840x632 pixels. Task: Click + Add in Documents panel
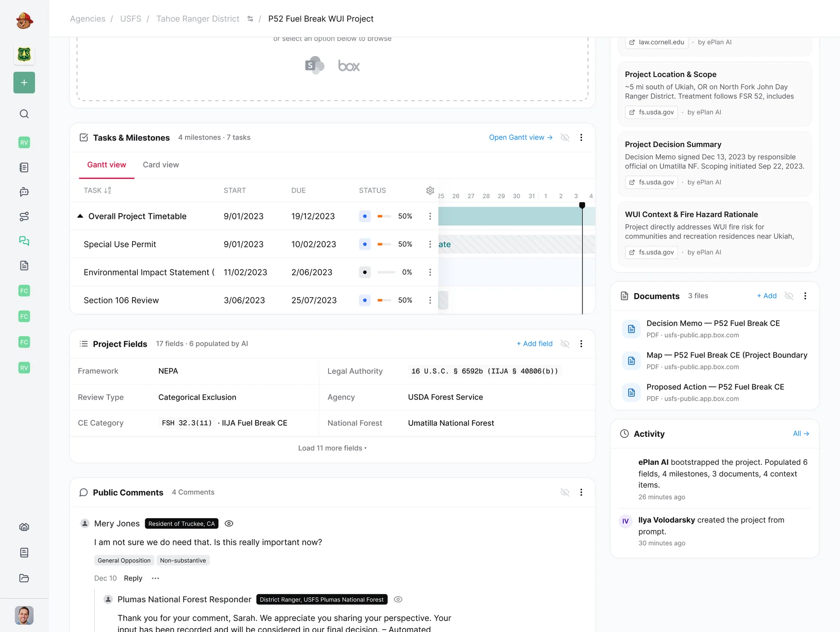[x=767, y=296]
